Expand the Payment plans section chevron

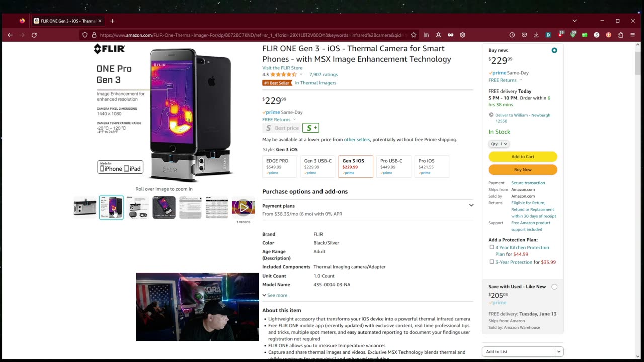point(471,205)
